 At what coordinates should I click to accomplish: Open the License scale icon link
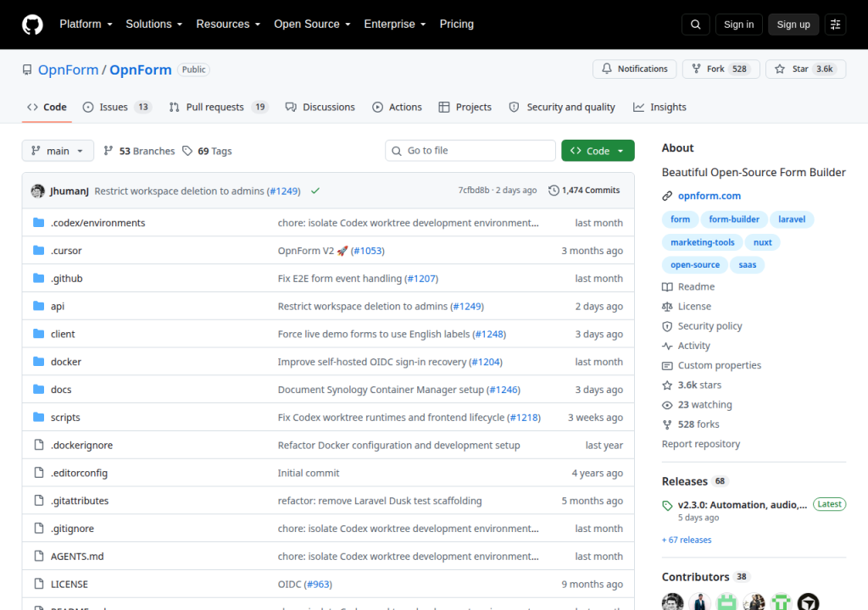pos(687,306)
